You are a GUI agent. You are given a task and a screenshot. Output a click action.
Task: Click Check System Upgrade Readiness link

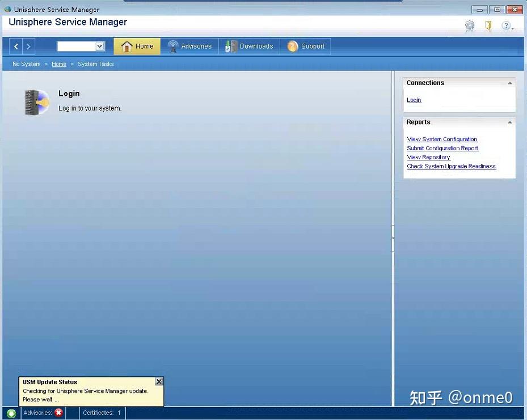pyautogui.click(x=452, y=166)
